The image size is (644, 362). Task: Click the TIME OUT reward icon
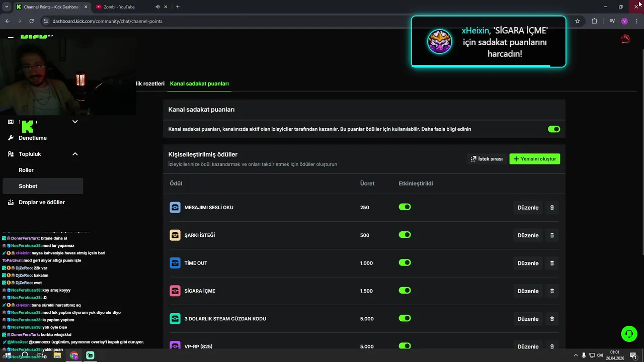175,263
